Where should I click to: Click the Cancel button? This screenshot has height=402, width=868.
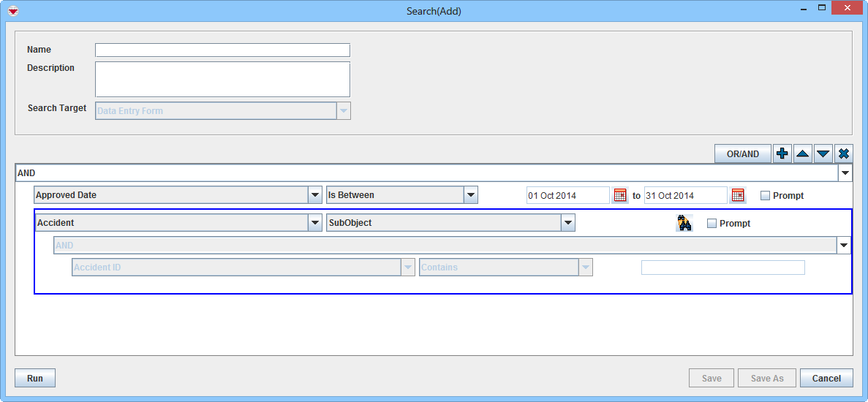coord(826,378)
